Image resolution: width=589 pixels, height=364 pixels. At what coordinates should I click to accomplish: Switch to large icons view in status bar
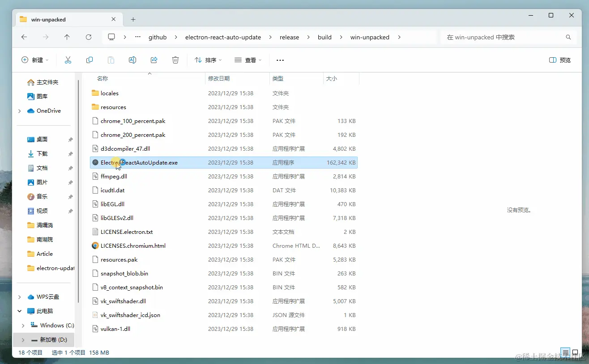[576, 352]
